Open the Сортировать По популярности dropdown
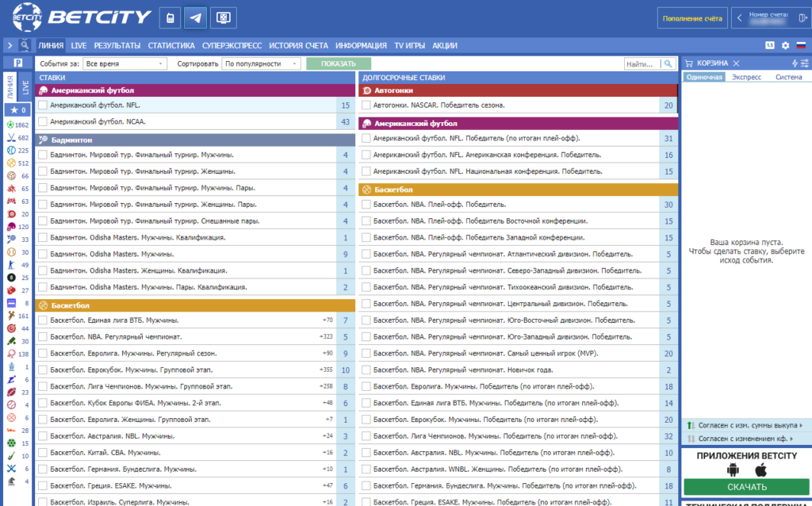812x506 pixels. (x=262, y=63)
